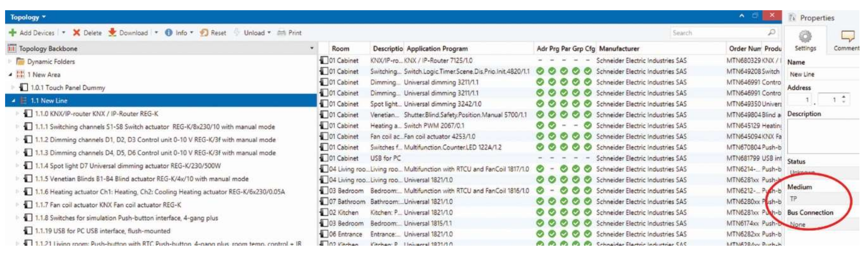Expand 1.0.1 Touch Panel Dummy device
Screen dimensions: 868x258
pyautogui.click(x=13, y=88)
